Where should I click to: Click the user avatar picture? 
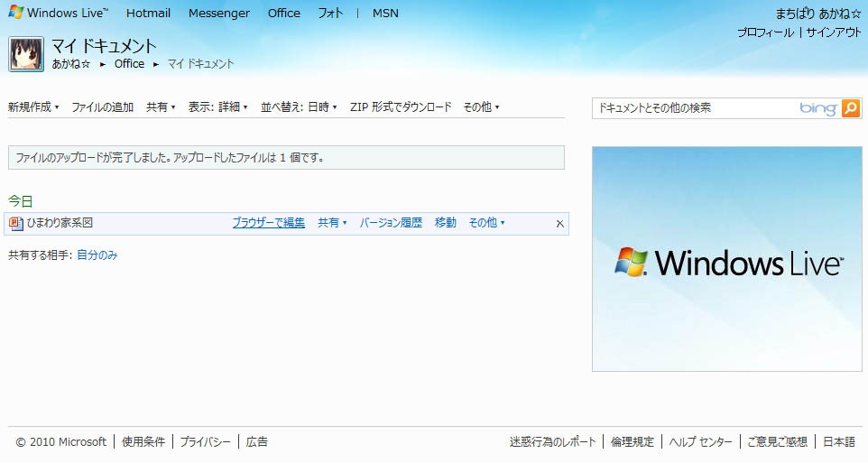(26, 54)
